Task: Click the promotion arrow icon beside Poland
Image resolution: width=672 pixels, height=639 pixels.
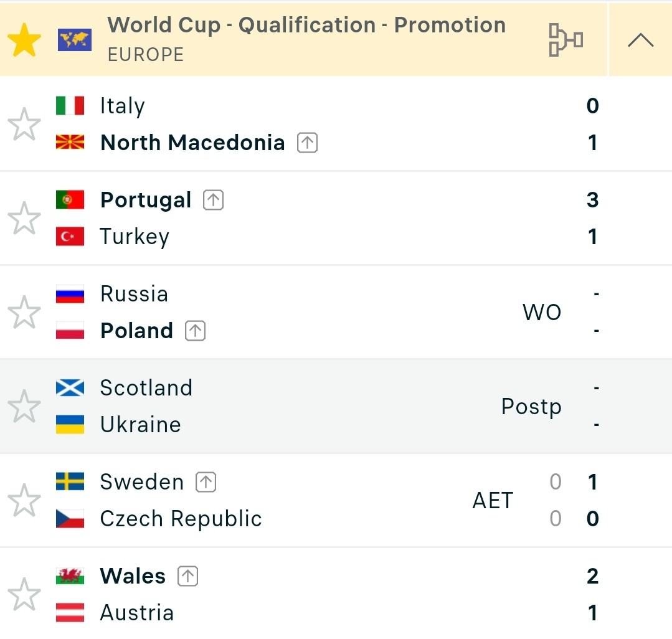Action: coord(195,331)
